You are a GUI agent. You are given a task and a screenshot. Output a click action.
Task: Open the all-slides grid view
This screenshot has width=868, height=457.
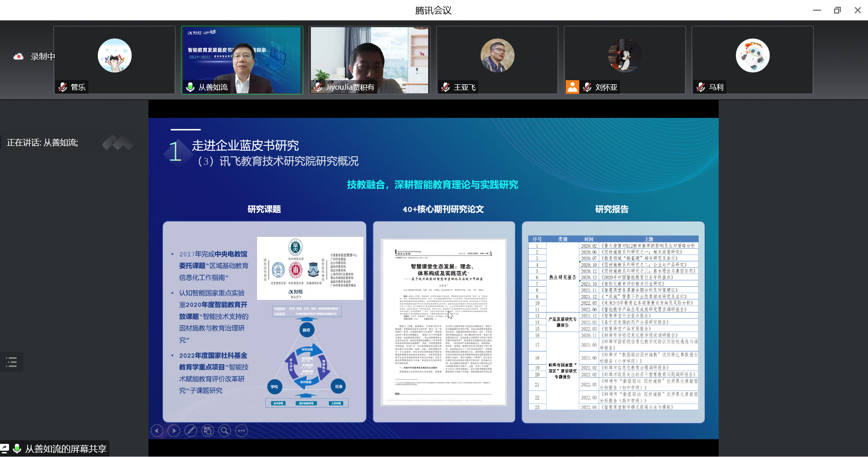(x=208, y=431)
